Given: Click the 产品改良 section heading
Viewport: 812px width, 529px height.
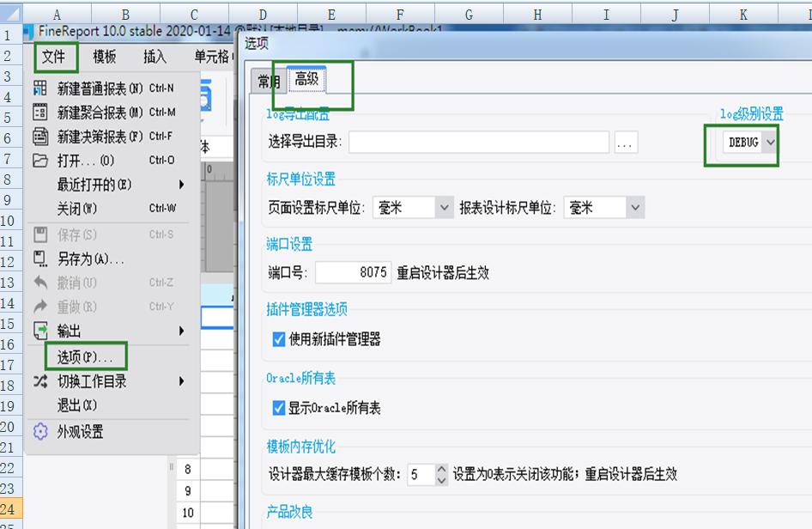Looking at the screenshot, I should tap(289, 512).
